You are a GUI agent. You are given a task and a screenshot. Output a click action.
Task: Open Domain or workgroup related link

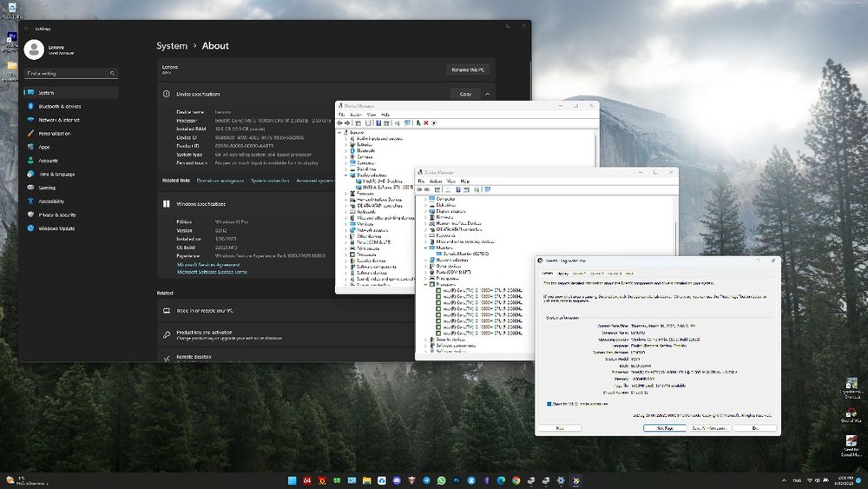[x=220, y=181]
